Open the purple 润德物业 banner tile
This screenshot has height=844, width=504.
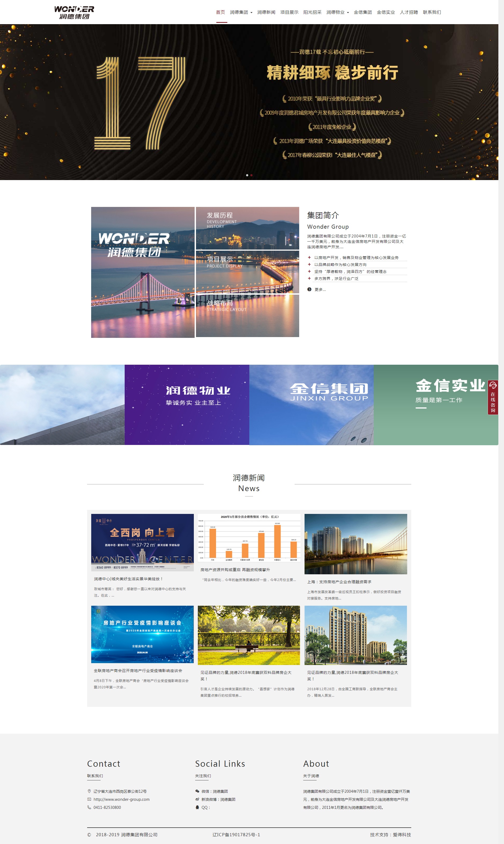187,404
